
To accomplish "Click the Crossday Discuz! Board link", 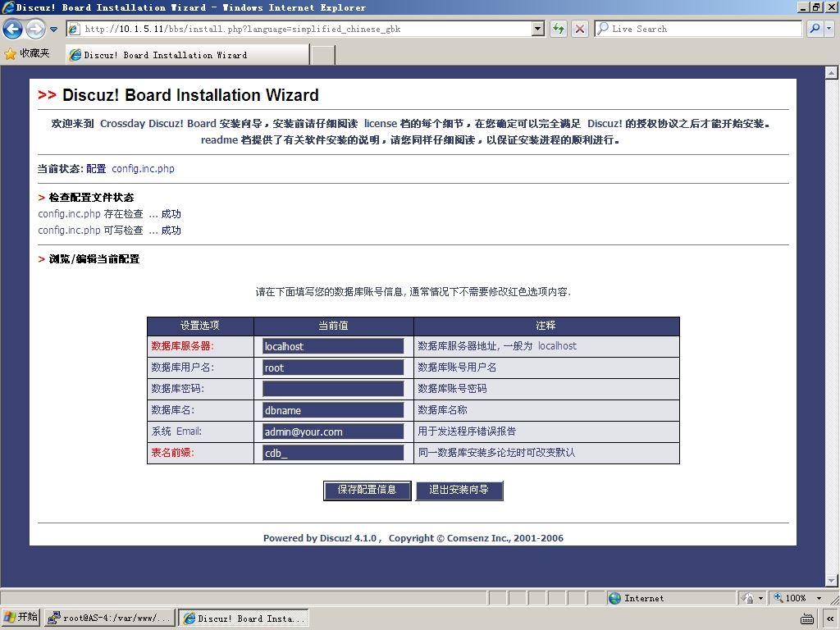I will pos(158,124).
